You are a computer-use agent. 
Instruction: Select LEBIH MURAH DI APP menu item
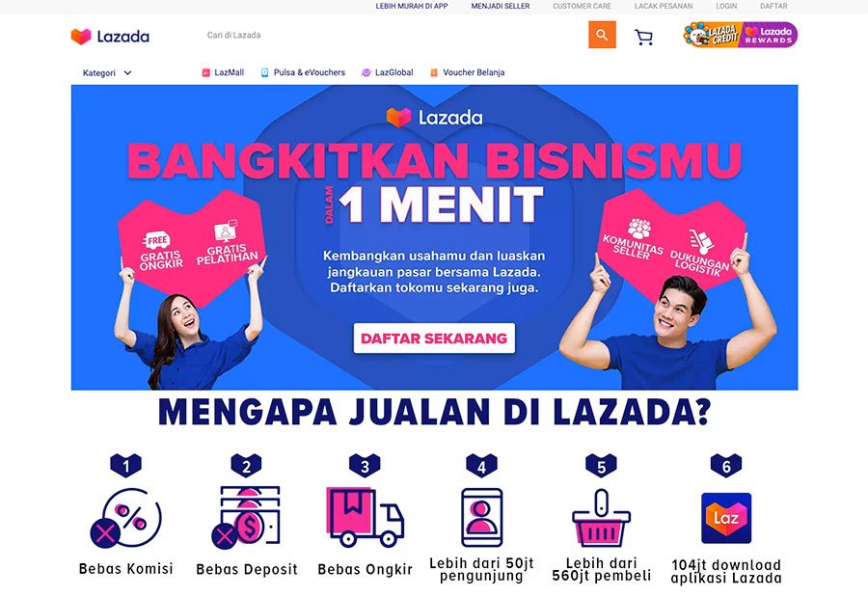[412, 6]
